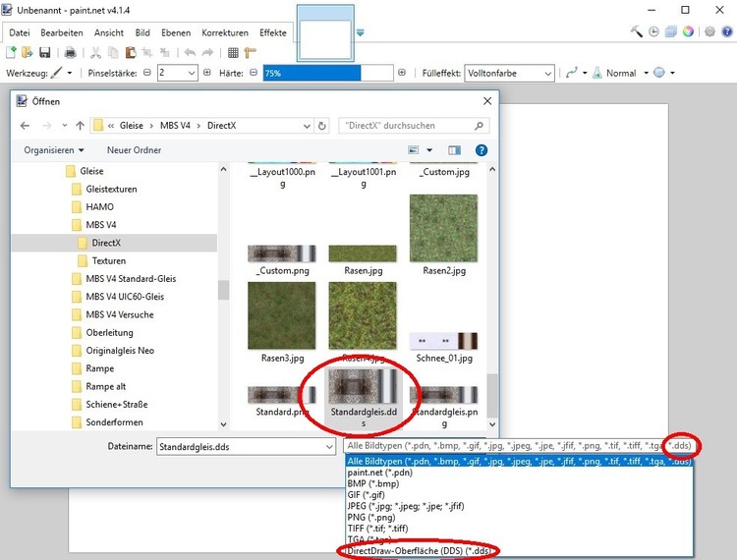Viewport: 737px width, 560px height.
Task: Click the Organisieren button
Action: 54,150
